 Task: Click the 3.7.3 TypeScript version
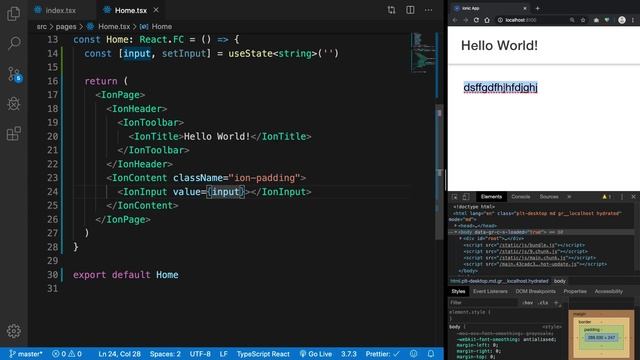349,354
